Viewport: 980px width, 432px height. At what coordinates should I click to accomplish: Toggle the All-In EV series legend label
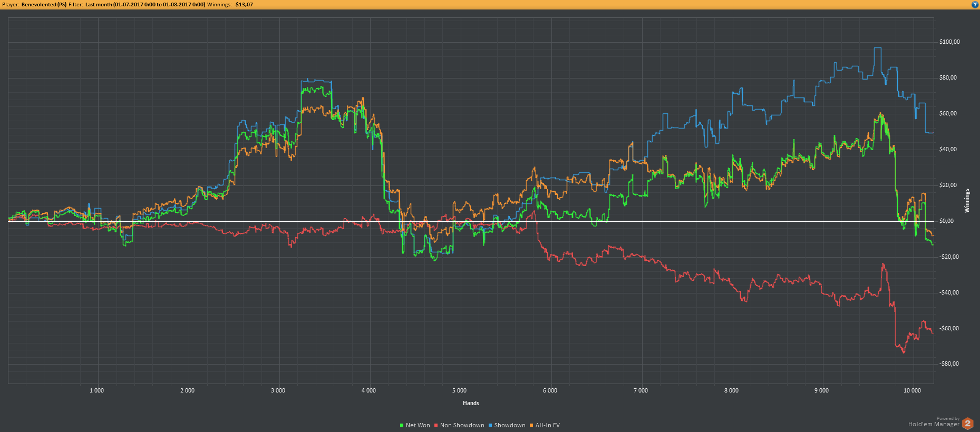(548, 425)
